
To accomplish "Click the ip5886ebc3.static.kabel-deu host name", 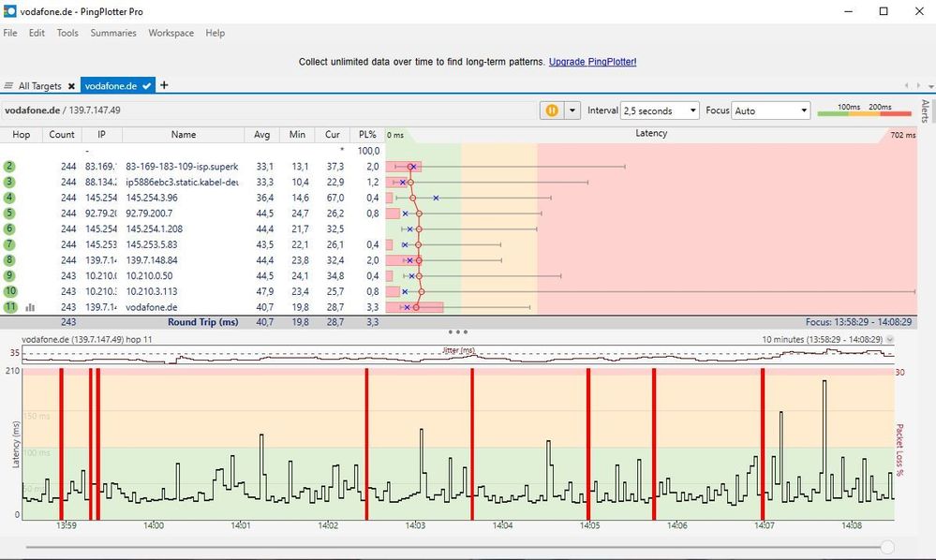I will pyautogui.click(x=182, y=182).
